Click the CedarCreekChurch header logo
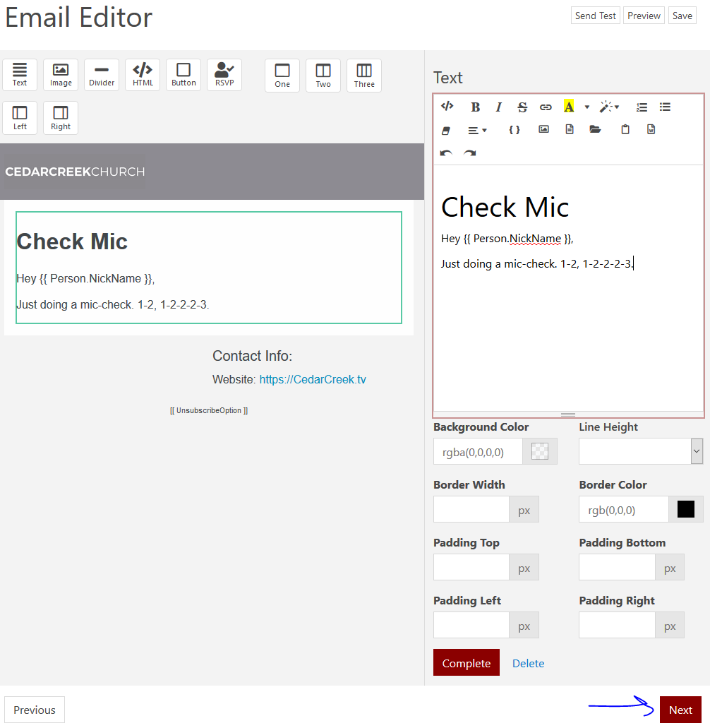Screen dimensions: 710x728 [x=76, y=172]
